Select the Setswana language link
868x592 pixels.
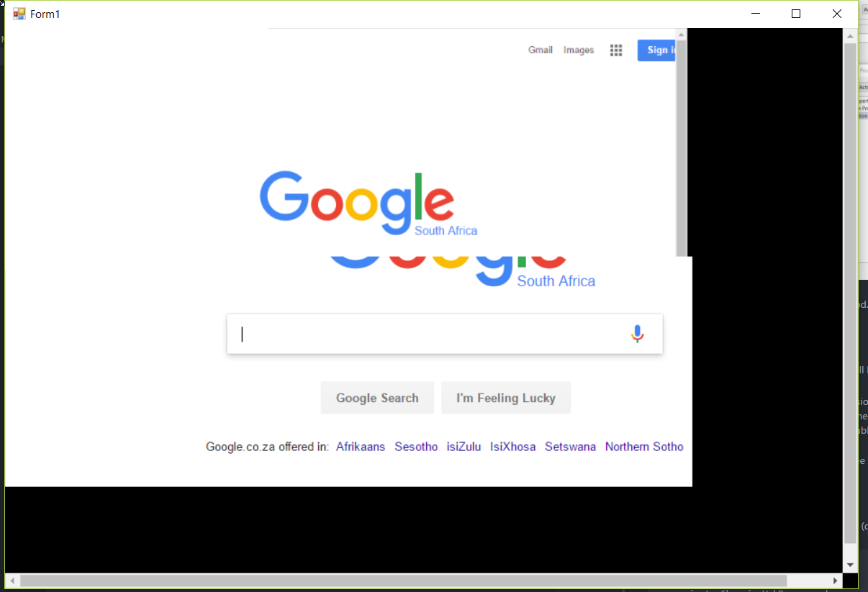[x=571, y=447]
